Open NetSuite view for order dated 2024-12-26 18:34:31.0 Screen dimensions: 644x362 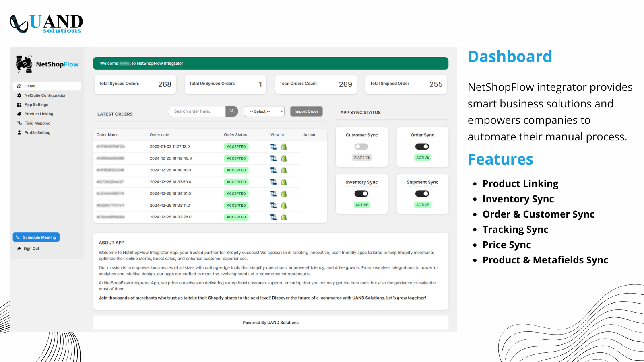click(x=273, y=193)
